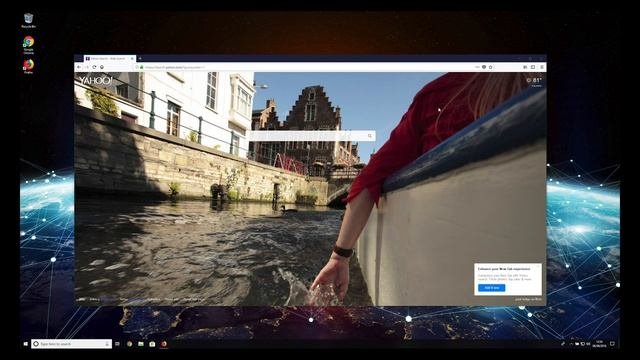Toggle the sidebar icon in Firefox toolbar

(x=533, y=67)
